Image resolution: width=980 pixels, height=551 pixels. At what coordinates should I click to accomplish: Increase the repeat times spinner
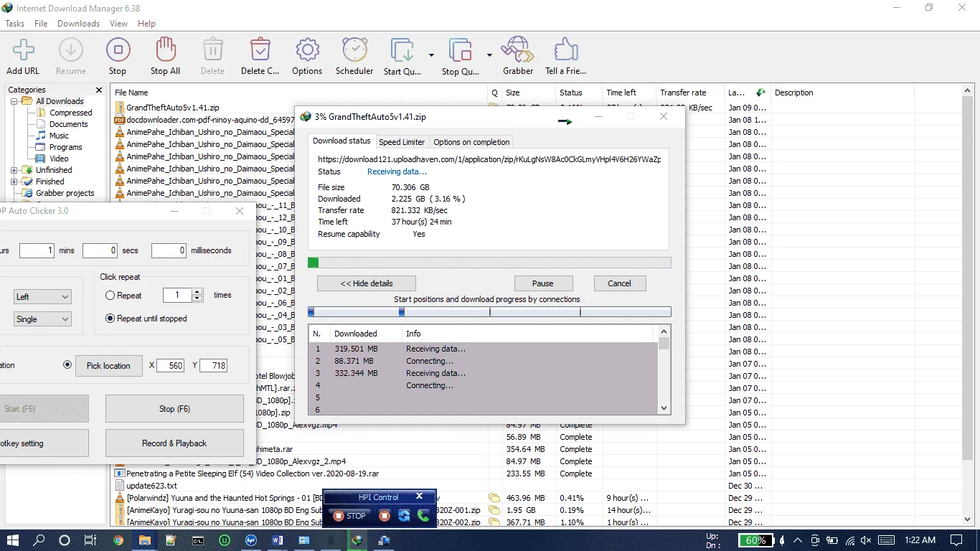tap(198, 292)
